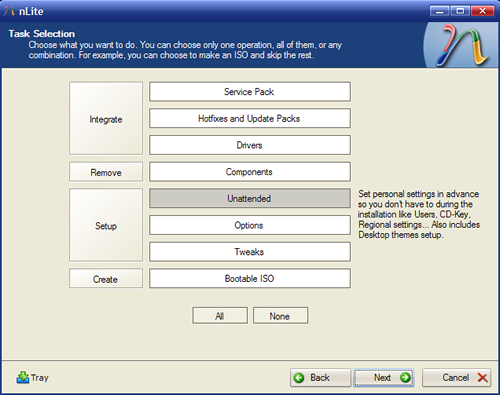Viewport: 500px width, 395px height.
Task: Click the Setup group button
Action: [x=106, y=225]
